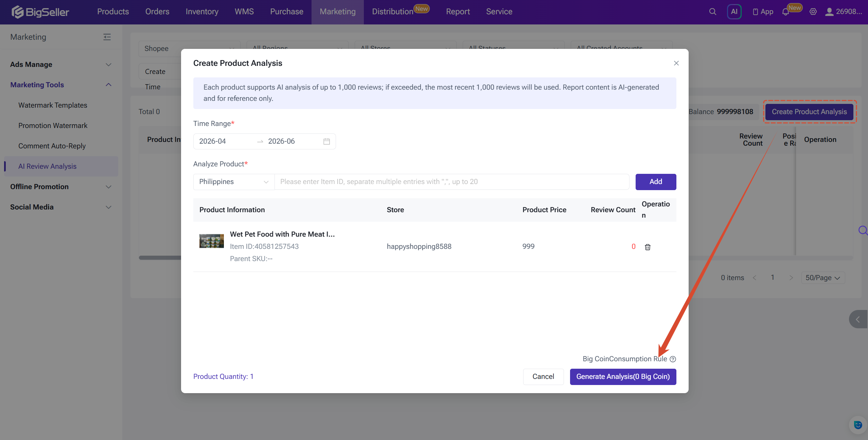868x440 pixels.
Task: Click the red review count 0
Action: pos(633,246)
